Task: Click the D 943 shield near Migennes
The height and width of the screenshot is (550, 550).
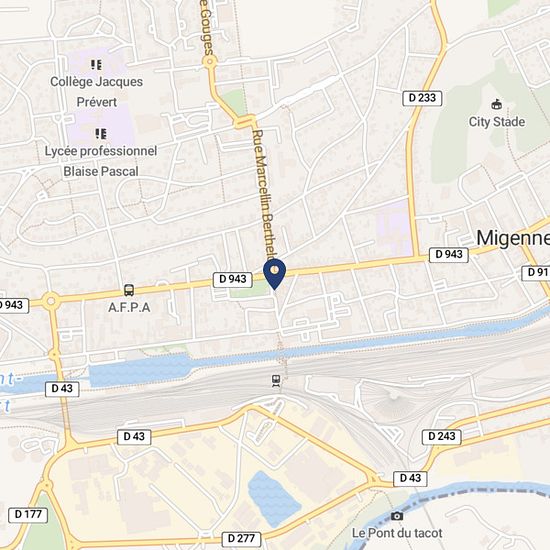Action: click(x=449, y=255)
